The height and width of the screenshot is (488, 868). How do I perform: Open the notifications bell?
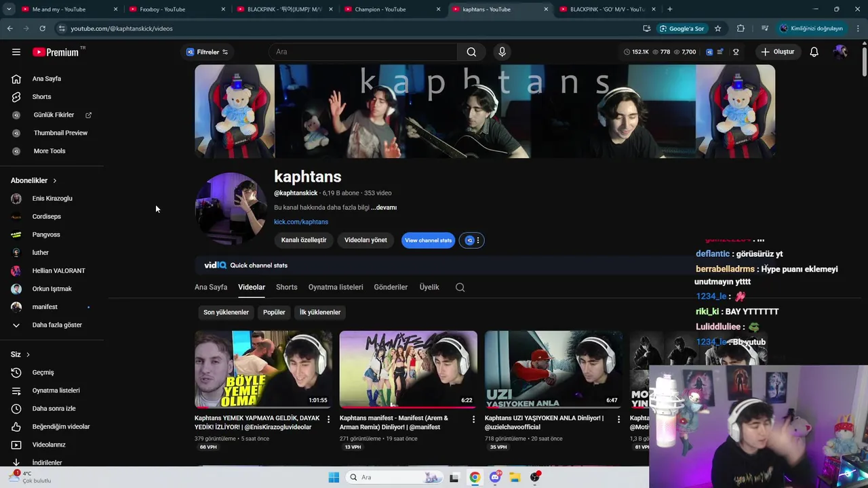814,52
